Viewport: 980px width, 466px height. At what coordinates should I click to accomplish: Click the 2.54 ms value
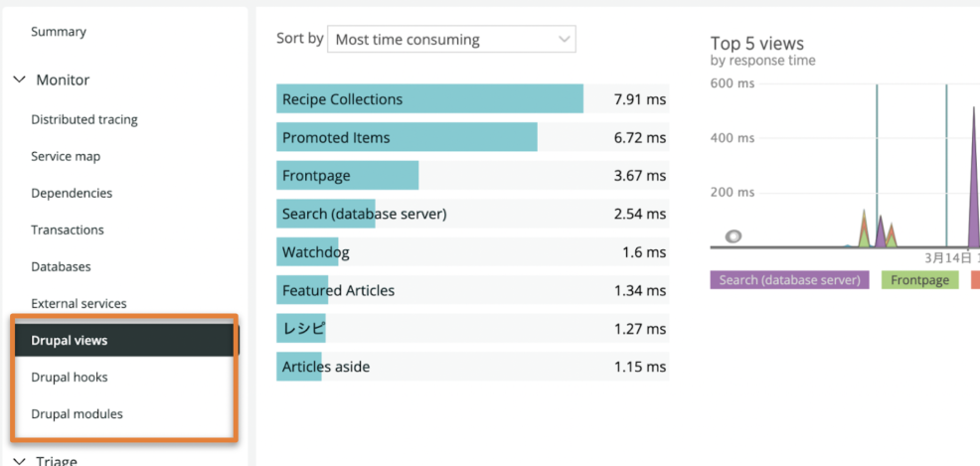coord(639,215)
